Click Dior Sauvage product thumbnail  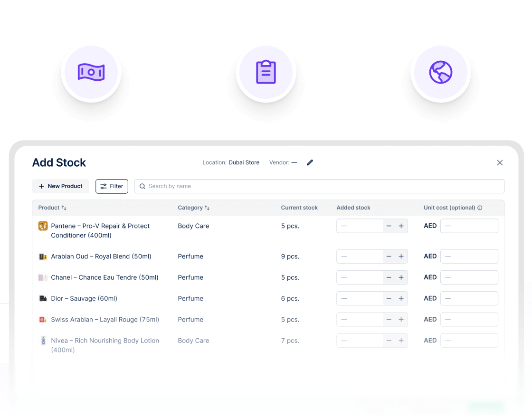click(43, 299)
